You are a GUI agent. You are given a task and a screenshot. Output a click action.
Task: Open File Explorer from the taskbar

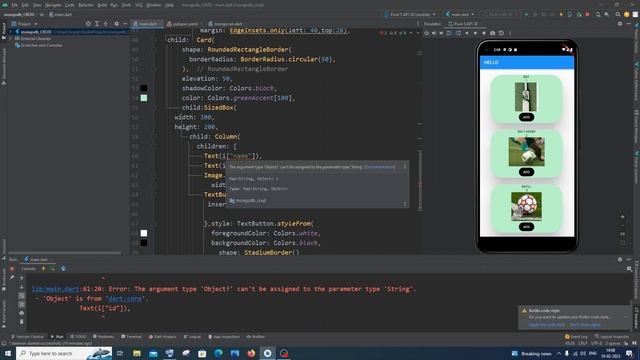[137, 353]
